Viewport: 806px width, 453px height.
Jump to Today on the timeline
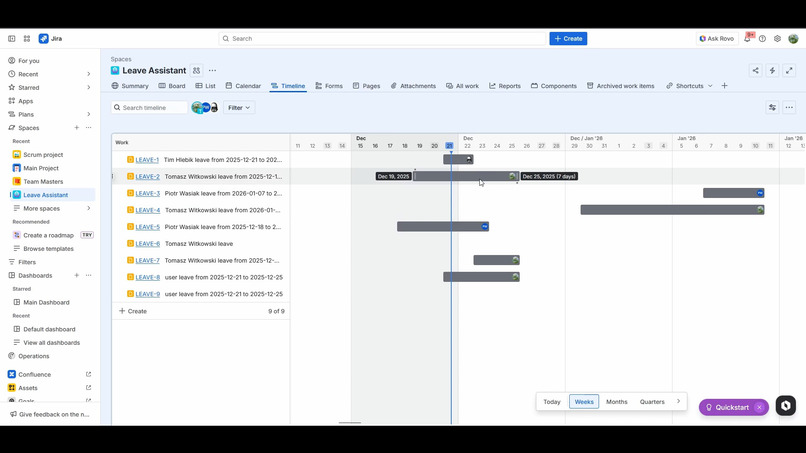pos(552,402)
